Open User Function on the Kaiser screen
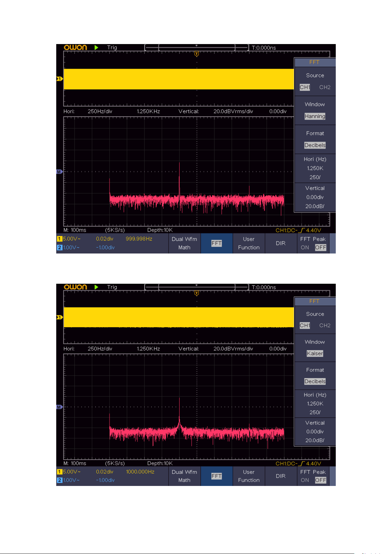 pos(249,476)
